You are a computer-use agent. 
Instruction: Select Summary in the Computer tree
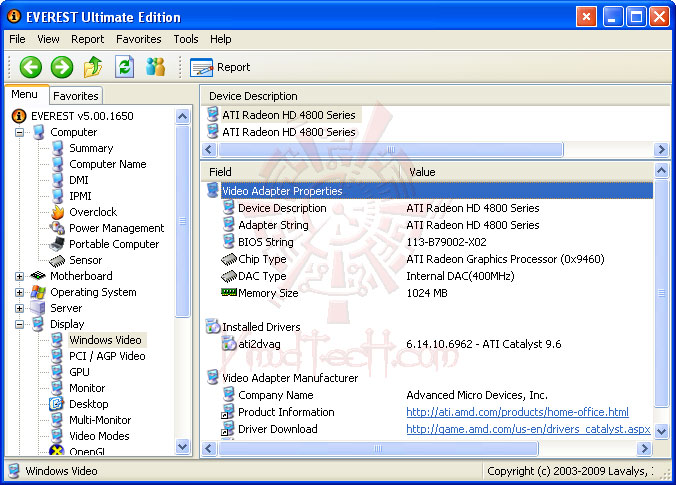[x=91, y=148]
